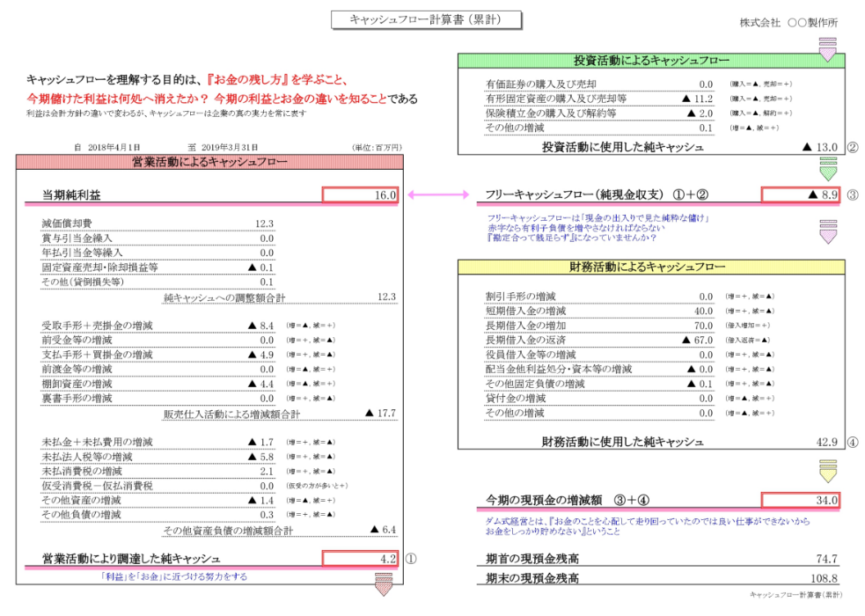Click the red-boxed 34.0 cash change value
Image resolution: width=865 pixels, height=616 pixels.
point(801,500)
